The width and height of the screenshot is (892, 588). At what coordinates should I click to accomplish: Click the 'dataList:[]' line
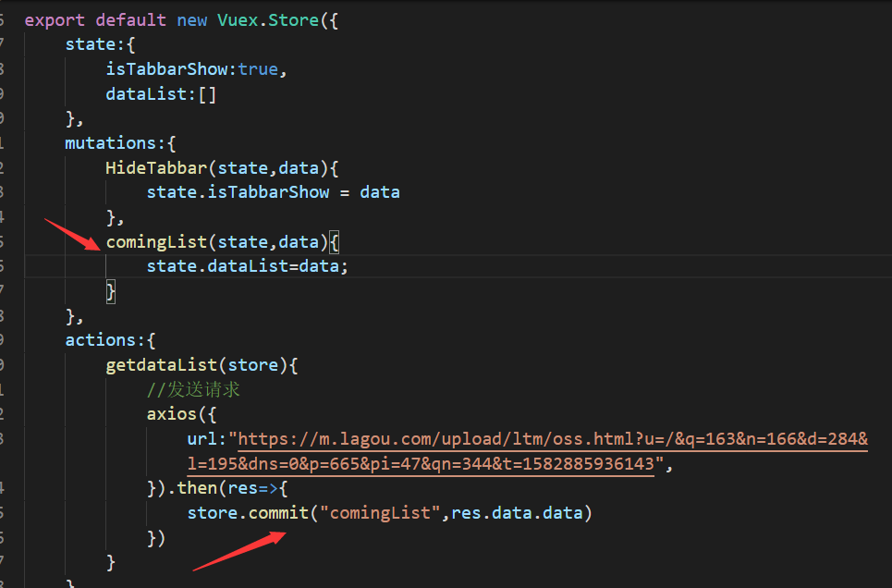pyautogui.click(x=161, y=94)
